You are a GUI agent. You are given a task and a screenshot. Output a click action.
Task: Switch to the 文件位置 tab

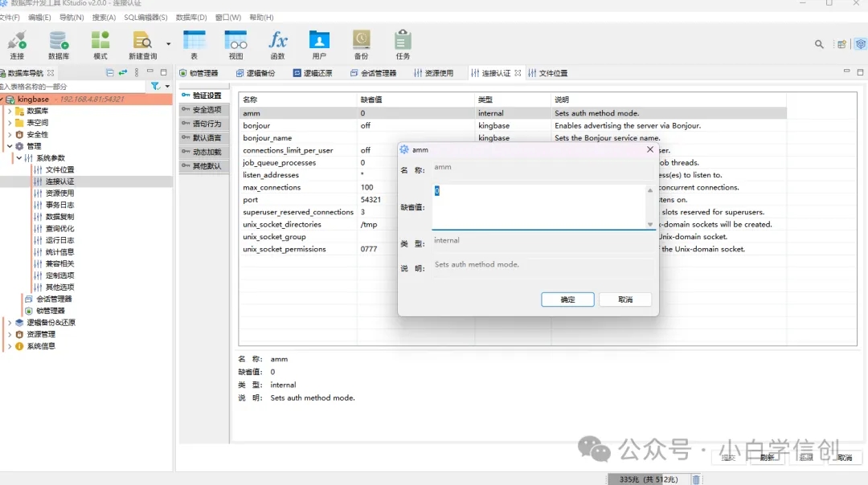(547, 73)
